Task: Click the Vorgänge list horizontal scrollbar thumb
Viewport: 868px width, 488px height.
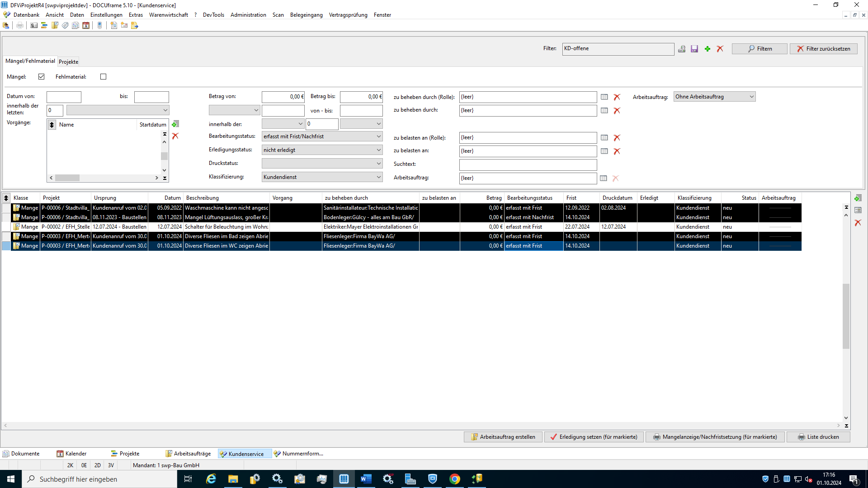Action: [x=67, y=178]
